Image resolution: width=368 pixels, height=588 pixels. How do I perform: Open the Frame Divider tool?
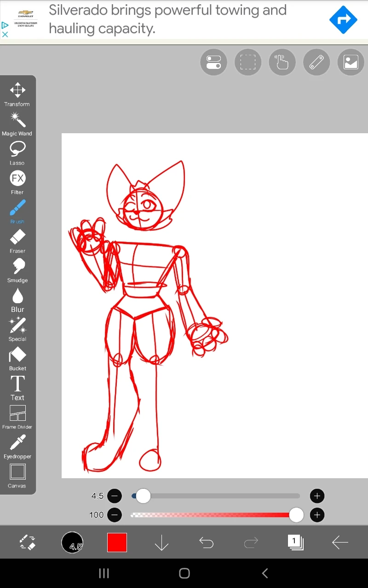(17, 414)
